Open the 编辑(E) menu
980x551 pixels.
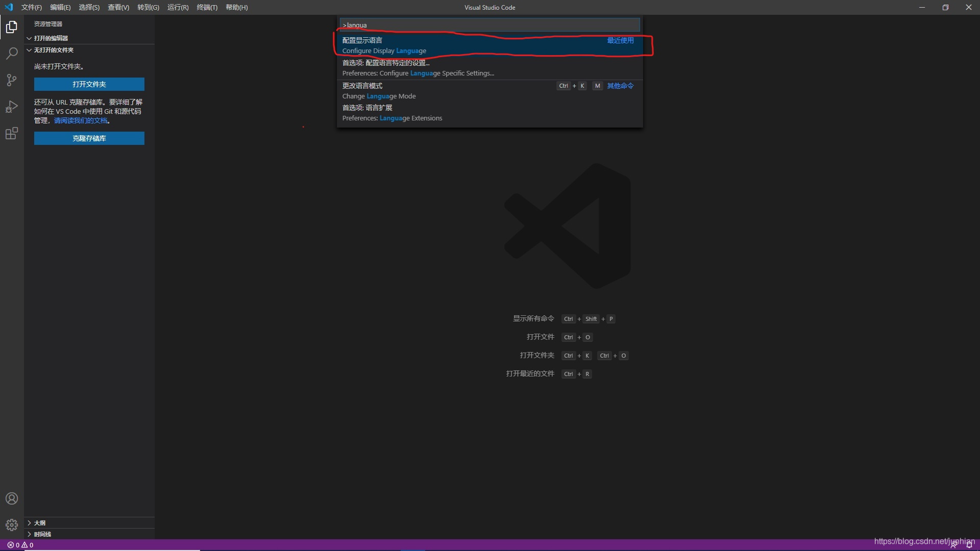(60, 7)
